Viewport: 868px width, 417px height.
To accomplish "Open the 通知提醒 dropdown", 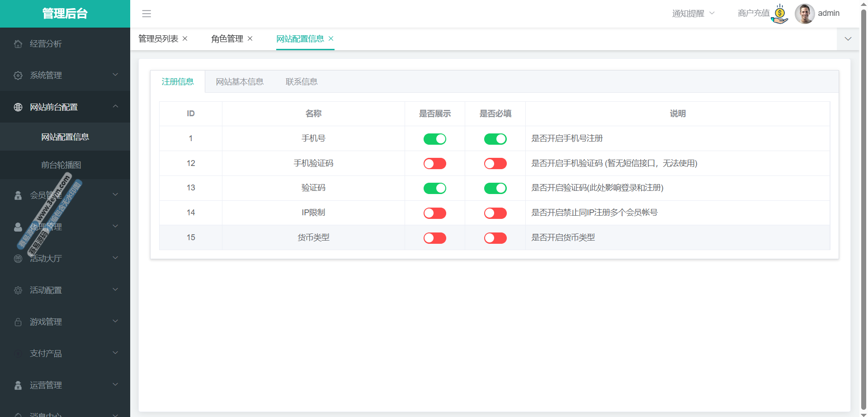I will 693,14.
